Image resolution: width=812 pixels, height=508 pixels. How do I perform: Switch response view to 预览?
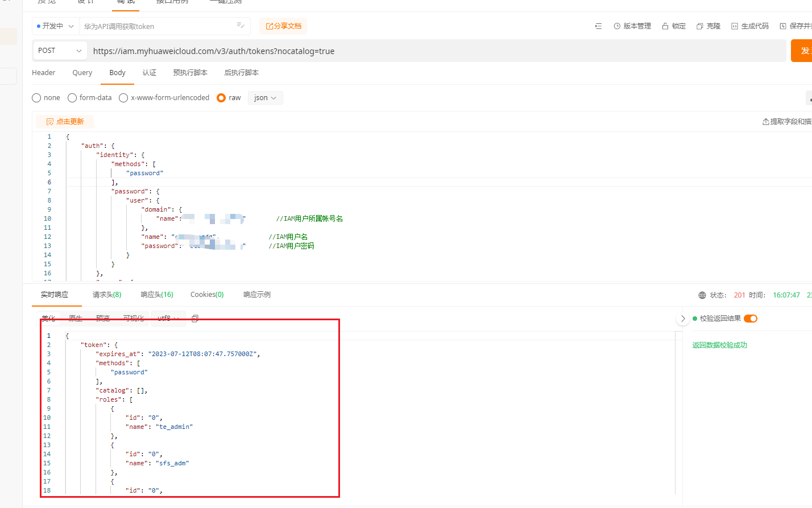(103, 319)
